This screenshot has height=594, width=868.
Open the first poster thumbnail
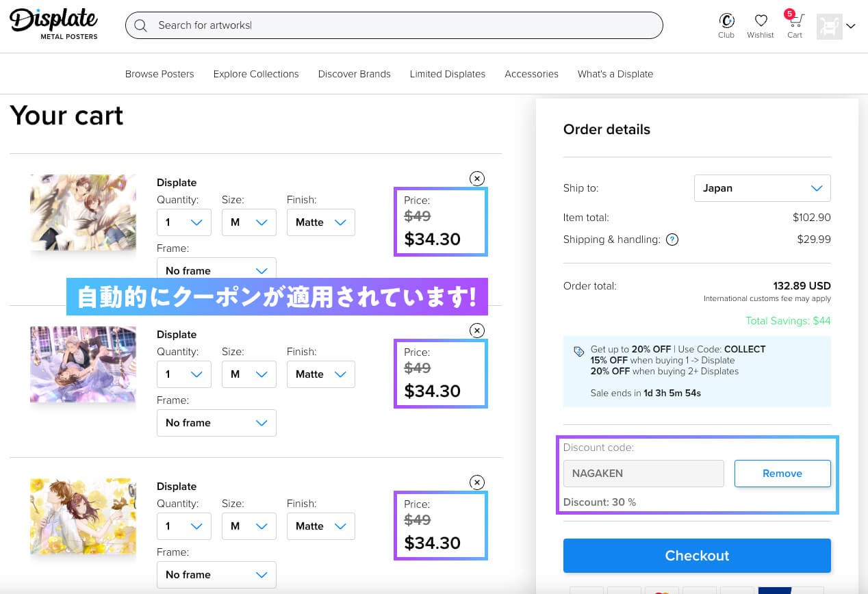(83, 212)
